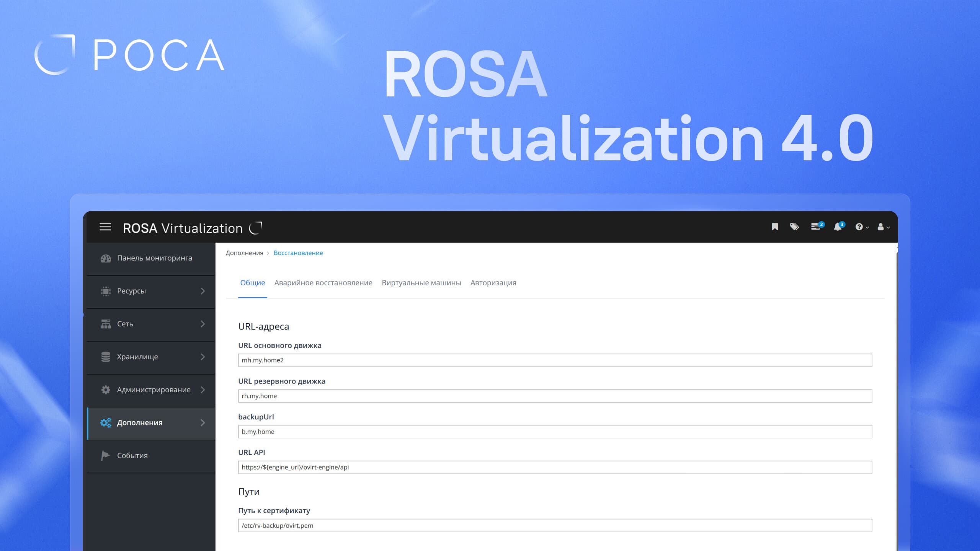Expand the Хранилище menu chevron

click(x=203, y=357)
